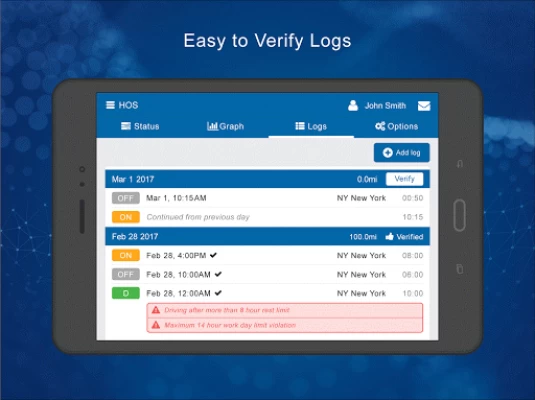This screenshot has height=400, width=535.
Task: Click the Verified thumbs-up icon
Action: pyautogui.click(x=389, y=237)
